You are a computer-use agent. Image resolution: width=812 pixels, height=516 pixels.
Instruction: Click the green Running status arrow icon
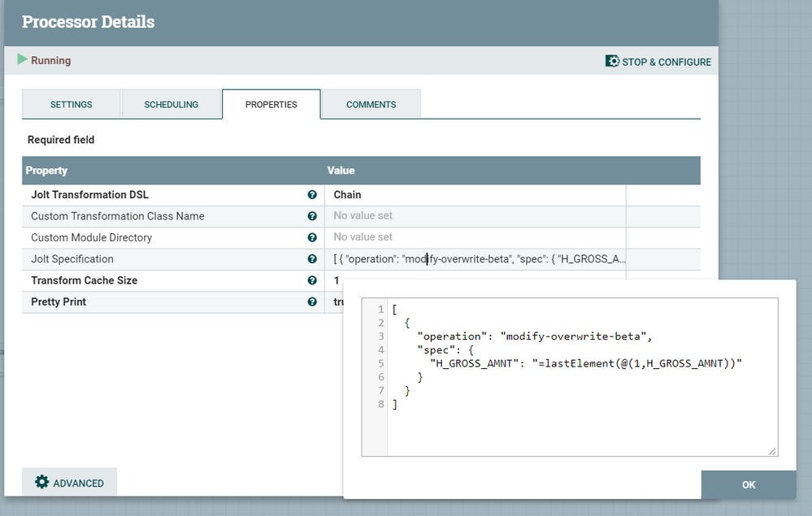(x=22, y=60)
